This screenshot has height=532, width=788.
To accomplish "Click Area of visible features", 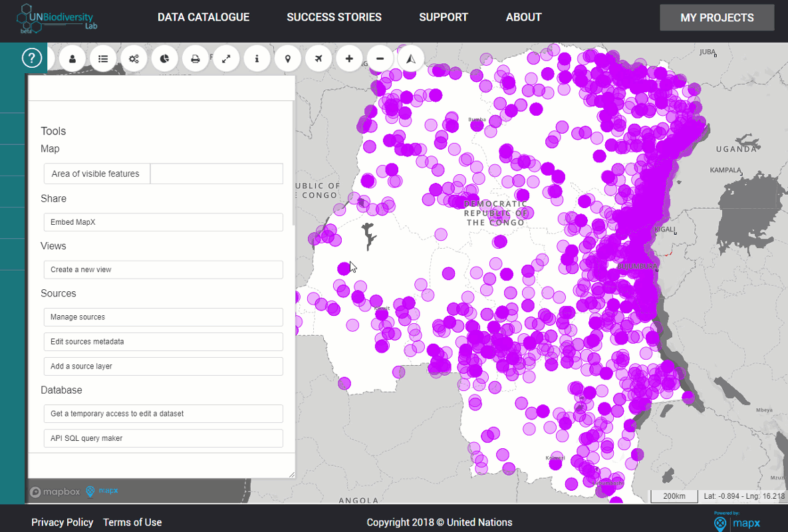I will (x=97, y=174).
